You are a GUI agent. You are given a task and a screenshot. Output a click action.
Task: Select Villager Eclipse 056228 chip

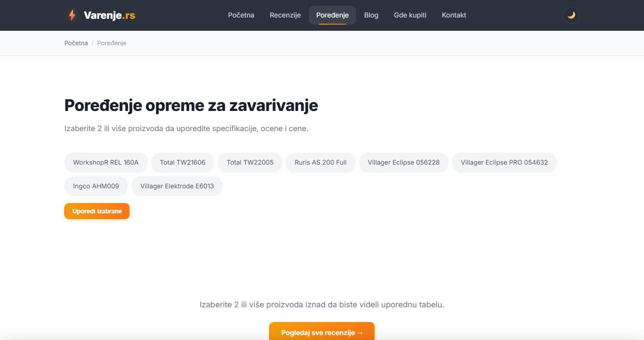(x=404, y=162)
